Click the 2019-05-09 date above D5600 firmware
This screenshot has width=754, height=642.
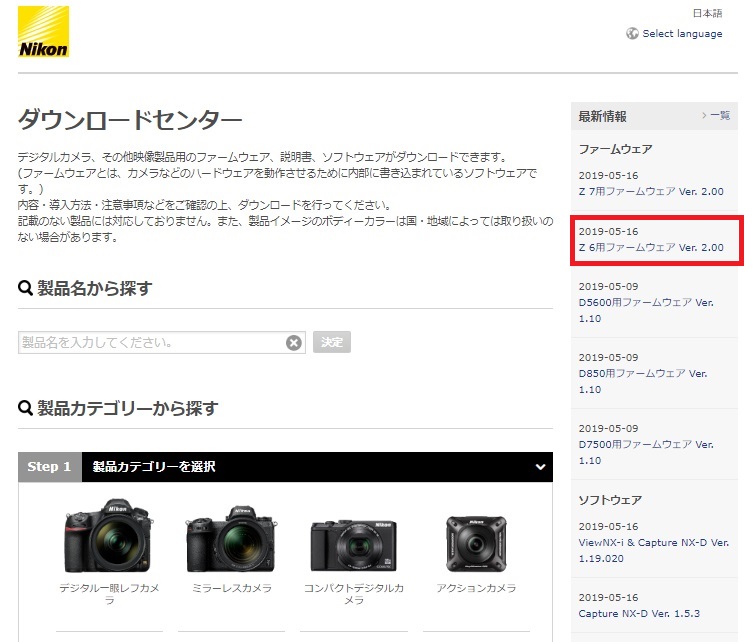(608, 287)
